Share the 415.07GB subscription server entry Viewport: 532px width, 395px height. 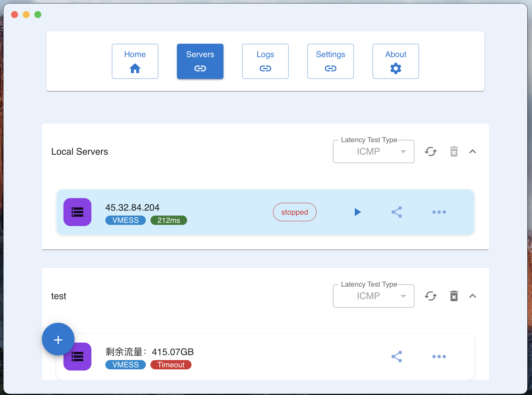click(397, 357)
